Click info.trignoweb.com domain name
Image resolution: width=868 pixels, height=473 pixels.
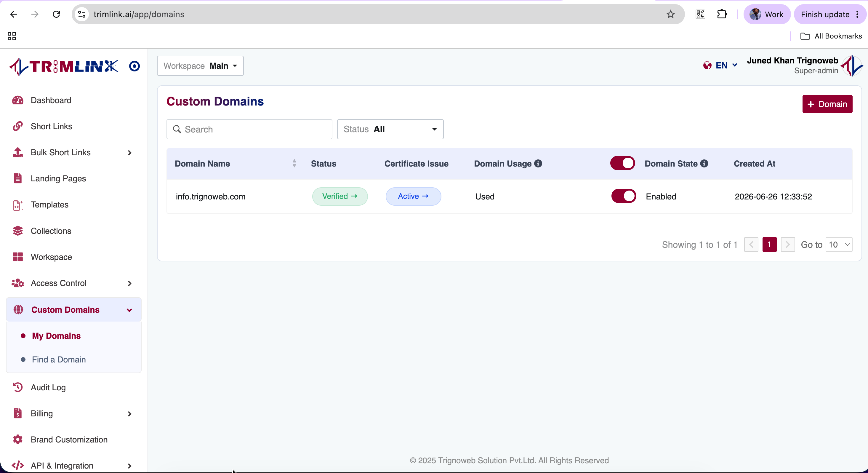pos(211,196)
